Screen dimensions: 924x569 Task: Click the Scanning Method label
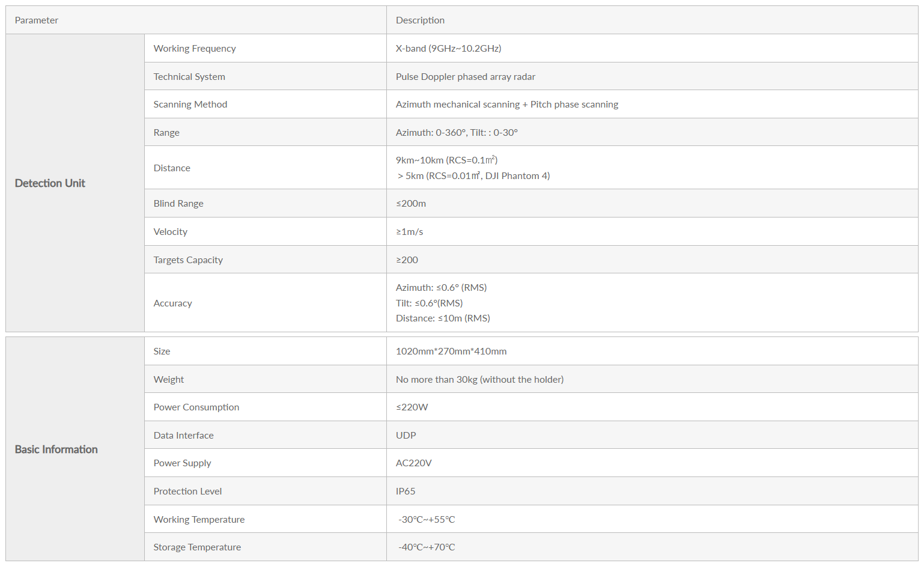pos(190,104)
